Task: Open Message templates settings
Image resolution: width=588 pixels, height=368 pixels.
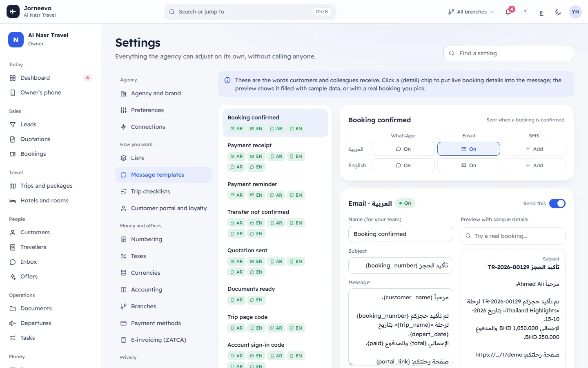Action: coord(163,175)
